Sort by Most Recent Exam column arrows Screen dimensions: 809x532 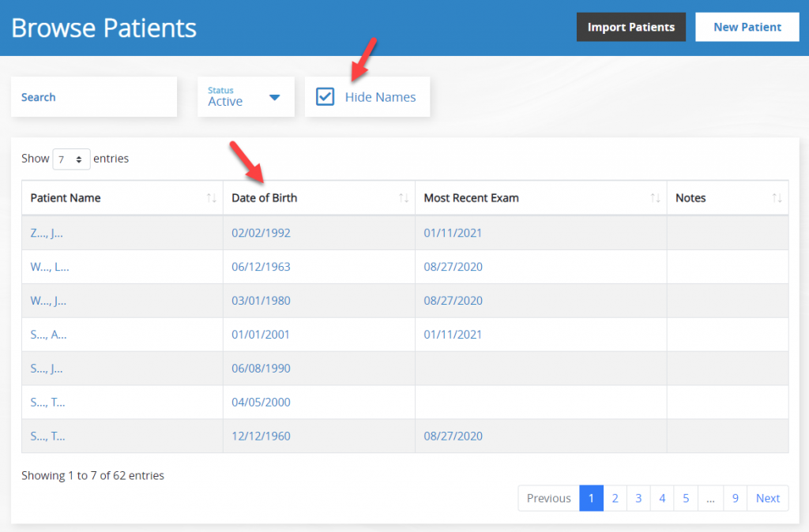tap(655, 198)
